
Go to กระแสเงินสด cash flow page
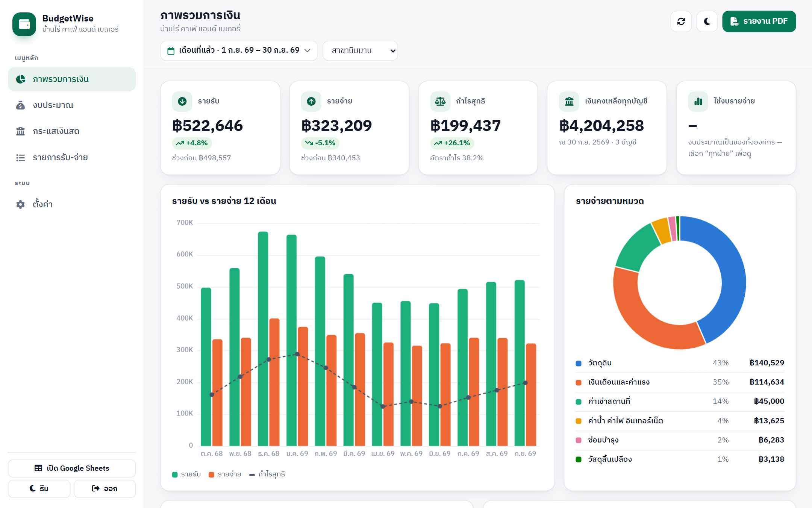72,131
